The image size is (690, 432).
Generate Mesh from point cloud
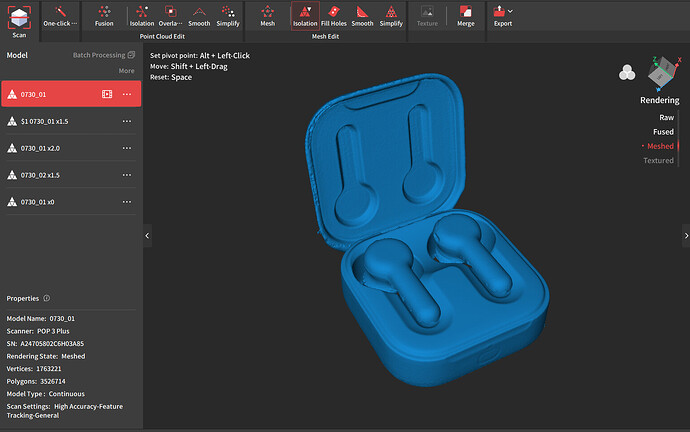267,16
